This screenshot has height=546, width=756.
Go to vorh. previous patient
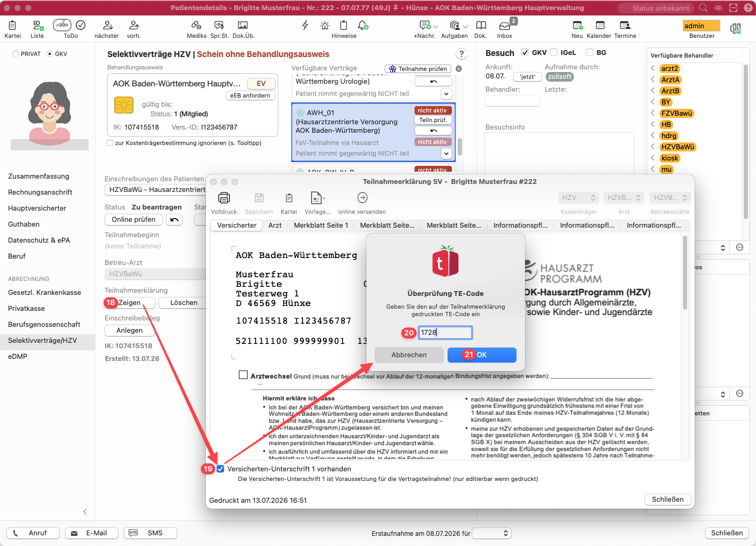tap(134, 26)
